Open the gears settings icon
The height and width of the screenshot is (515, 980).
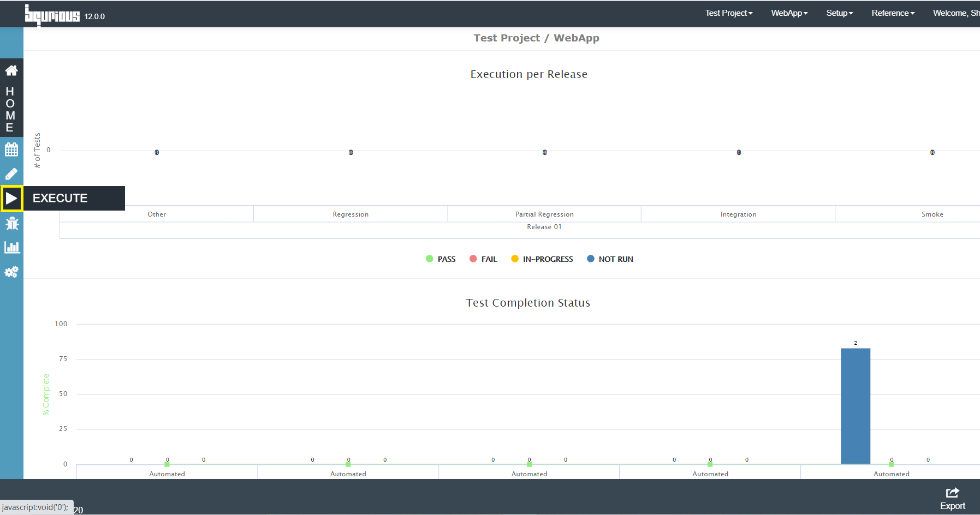click(11, 272)
